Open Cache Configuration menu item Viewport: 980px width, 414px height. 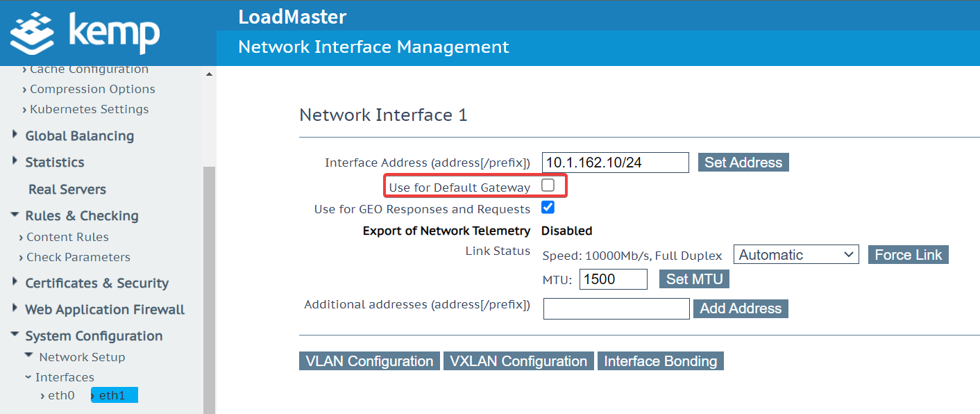89,69
